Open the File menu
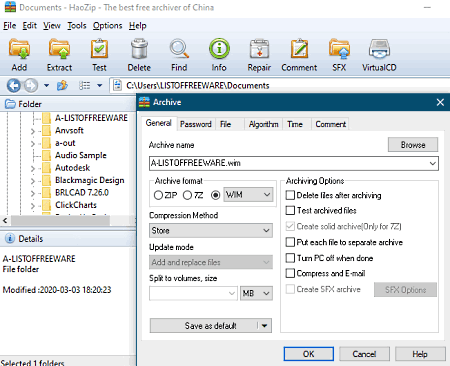The image size is (450, 366). 10,26
